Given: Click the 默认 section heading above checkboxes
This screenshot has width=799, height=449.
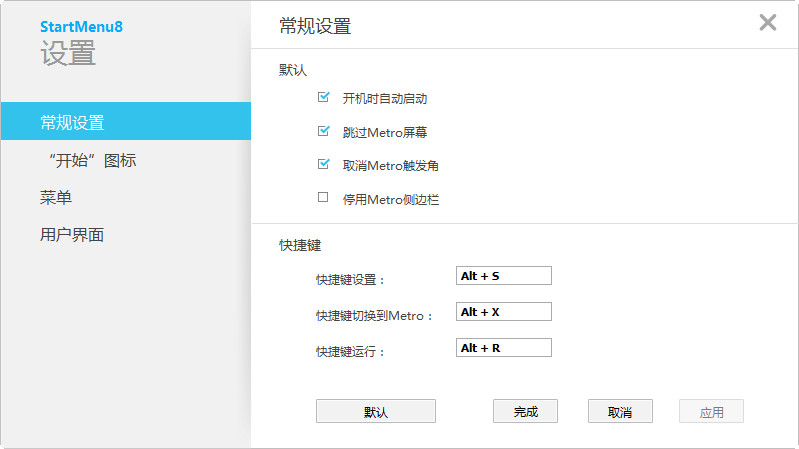Looking at the screenshot, I should coord(293,71).
